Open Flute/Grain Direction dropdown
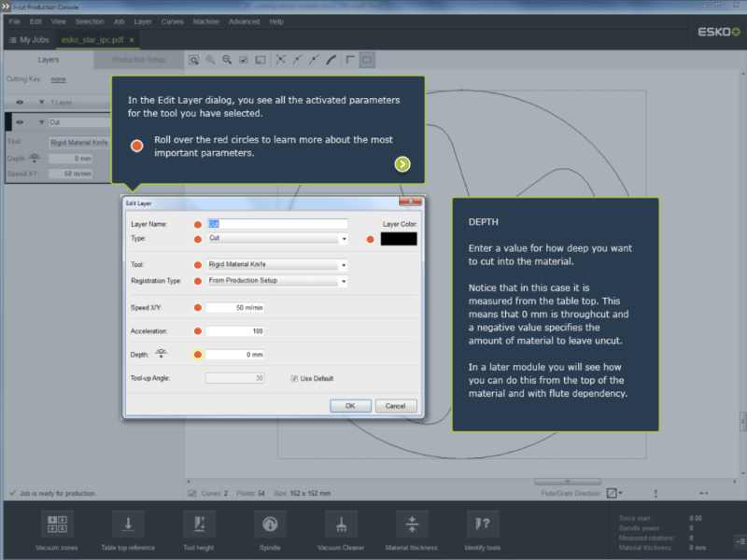 pyautogui.click(x=614, y=494)
